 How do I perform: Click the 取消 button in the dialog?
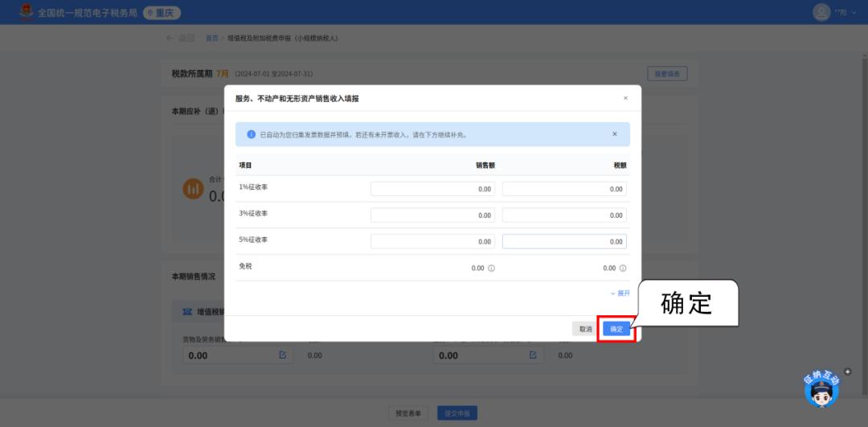(x=585, y=329)
